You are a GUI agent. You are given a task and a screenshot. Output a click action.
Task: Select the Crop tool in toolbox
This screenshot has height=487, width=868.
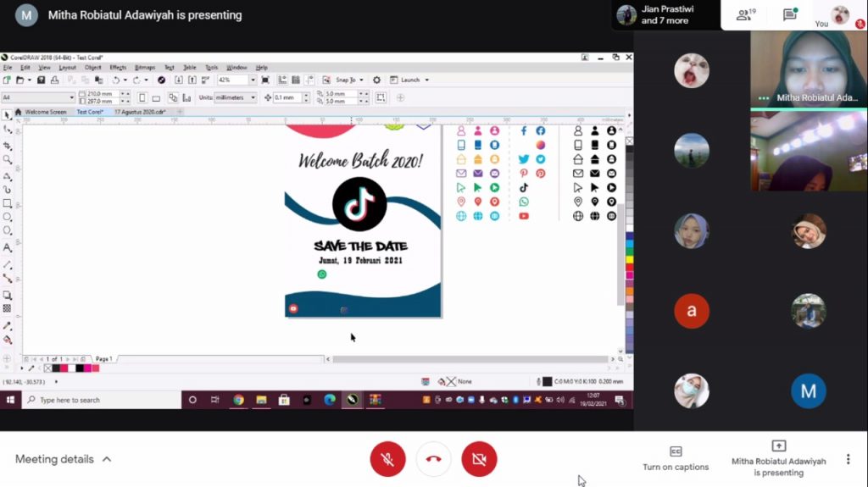[7, 146]
